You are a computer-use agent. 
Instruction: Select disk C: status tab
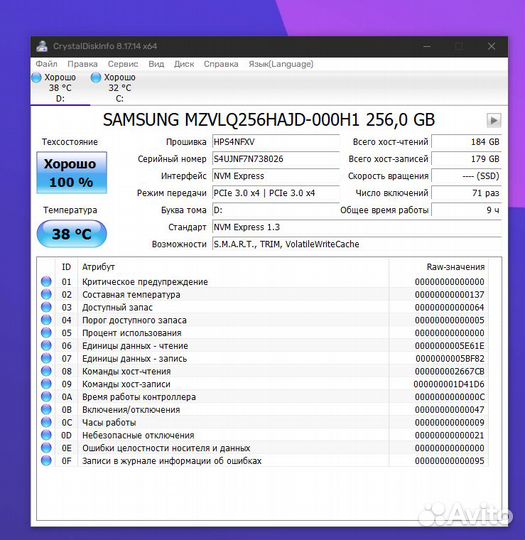tap(120, 88)
